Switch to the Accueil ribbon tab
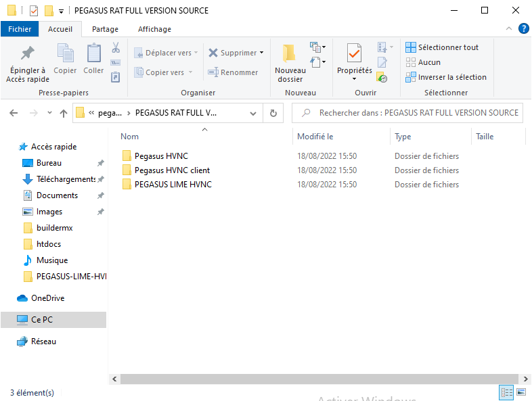This screenshot has height=401, width=532. tap(60, 29)
